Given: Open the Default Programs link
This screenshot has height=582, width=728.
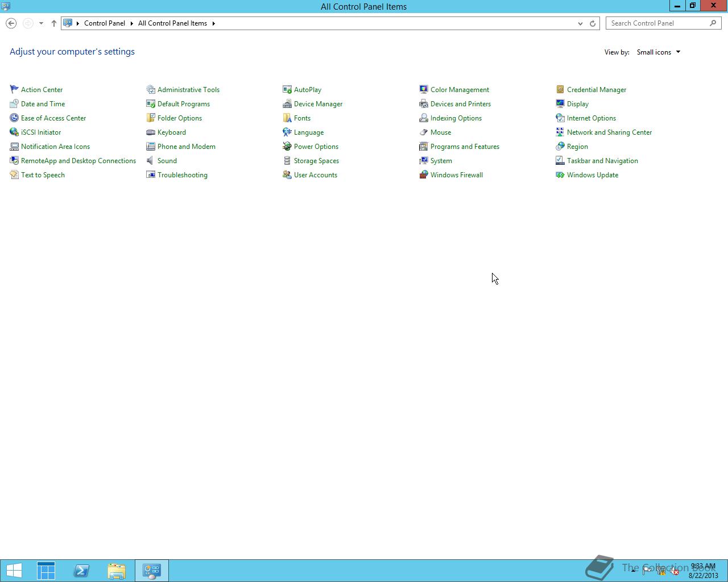Looking at the screenshot, I should pos(184,103).
